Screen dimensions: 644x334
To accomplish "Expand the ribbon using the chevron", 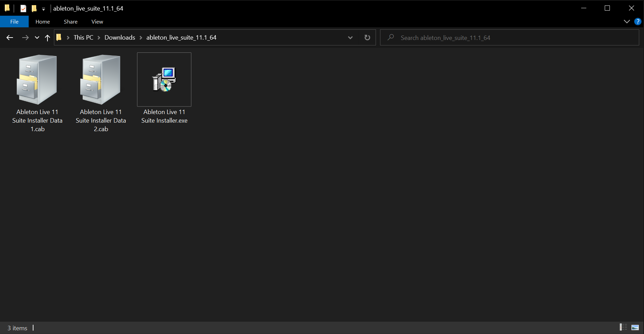I will coord(627,22).
